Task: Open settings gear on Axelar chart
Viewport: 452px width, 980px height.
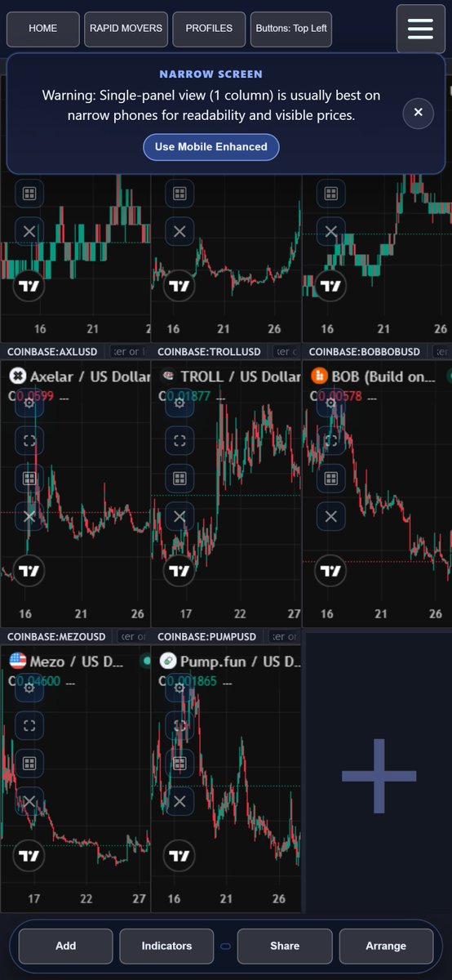Action: coord(29,403)
